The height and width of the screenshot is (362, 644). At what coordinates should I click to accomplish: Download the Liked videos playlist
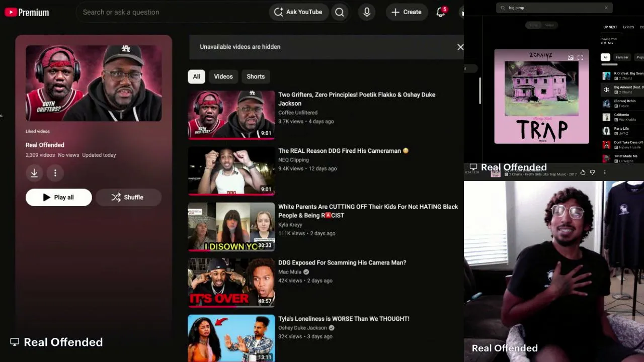[34, 173]
